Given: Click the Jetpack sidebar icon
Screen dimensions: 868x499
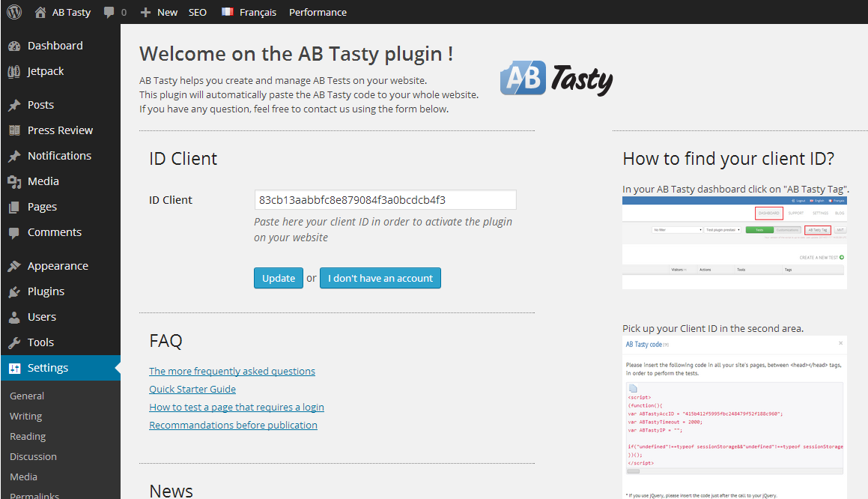Looking at the screenshot, I should (x=14, y=71).
